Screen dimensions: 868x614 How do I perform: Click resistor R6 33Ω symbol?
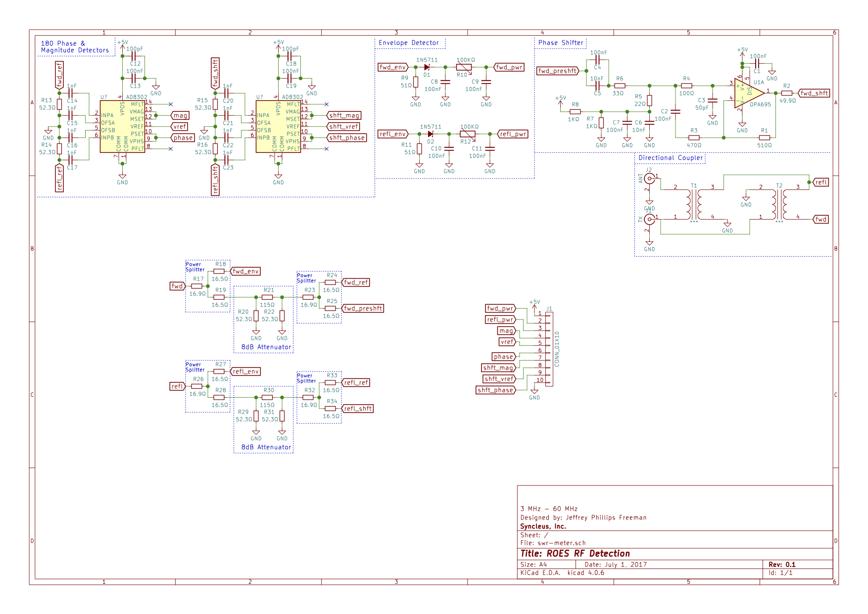[x=619, y=86]
